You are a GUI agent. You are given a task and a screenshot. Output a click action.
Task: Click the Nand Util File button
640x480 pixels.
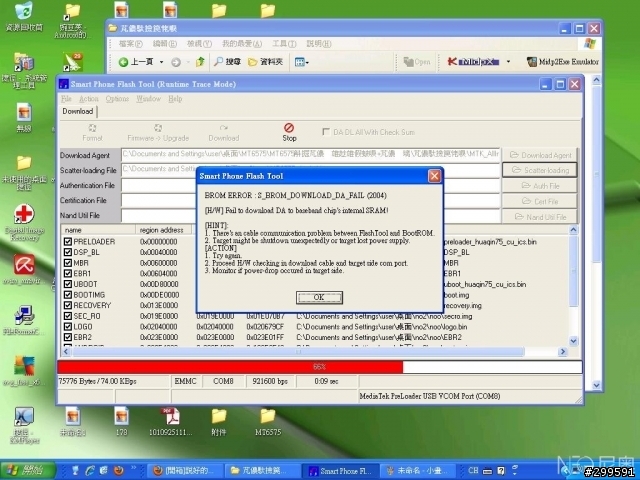coord(540,217)
